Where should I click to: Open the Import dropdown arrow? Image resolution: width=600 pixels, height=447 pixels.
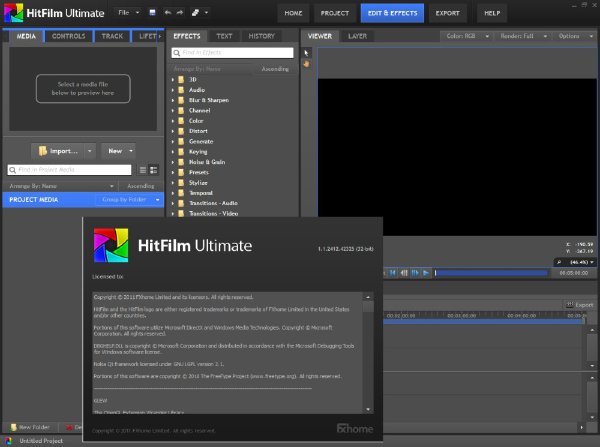tap(90, 151)
